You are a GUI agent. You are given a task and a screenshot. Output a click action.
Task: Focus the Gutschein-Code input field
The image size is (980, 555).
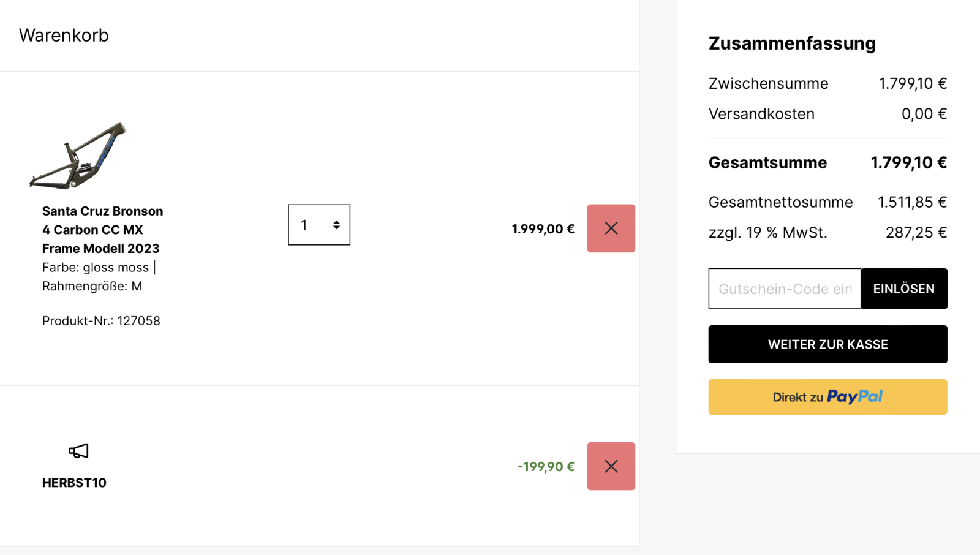785,289
